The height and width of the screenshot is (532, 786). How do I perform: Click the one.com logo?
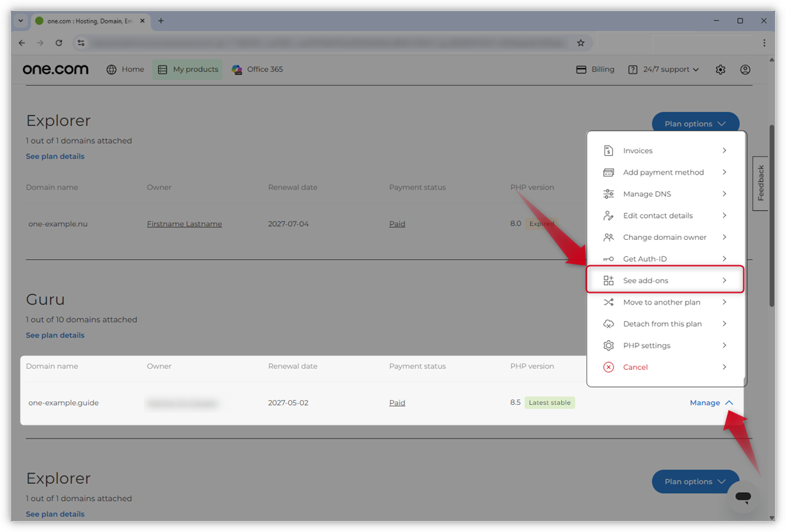[x=55, y=69]
